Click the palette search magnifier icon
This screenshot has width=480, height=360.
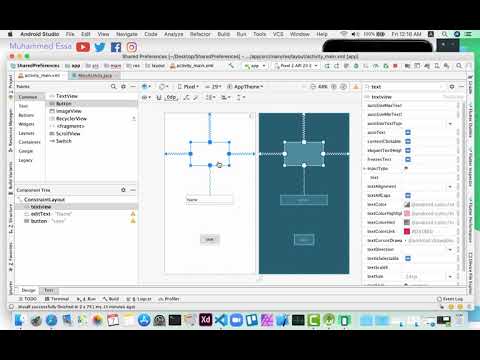coord(113,87)
